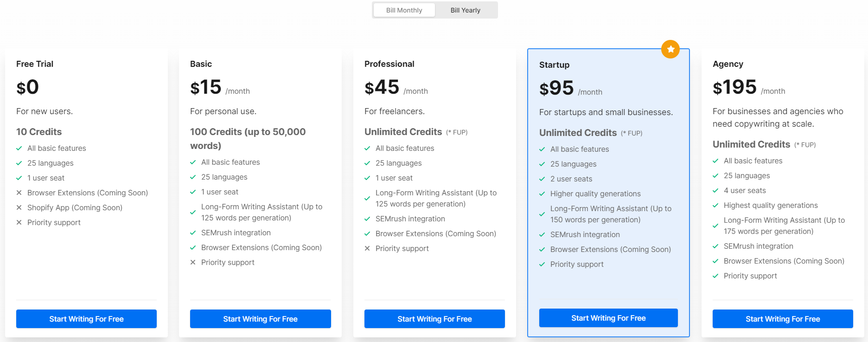Click the checkmark next to 2 user seats
The width and height of the screenshot is (868, 342).
(542, 179)
